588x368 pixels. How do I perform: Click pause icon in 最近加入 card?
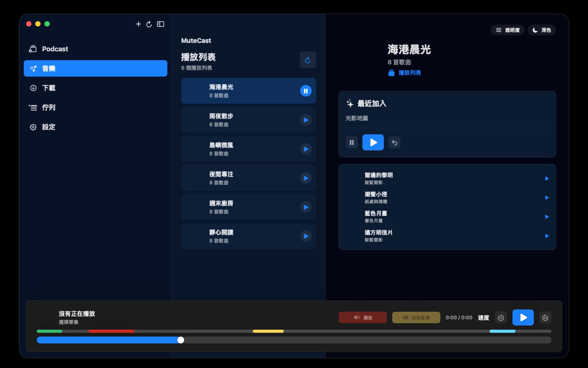[352, 142]
